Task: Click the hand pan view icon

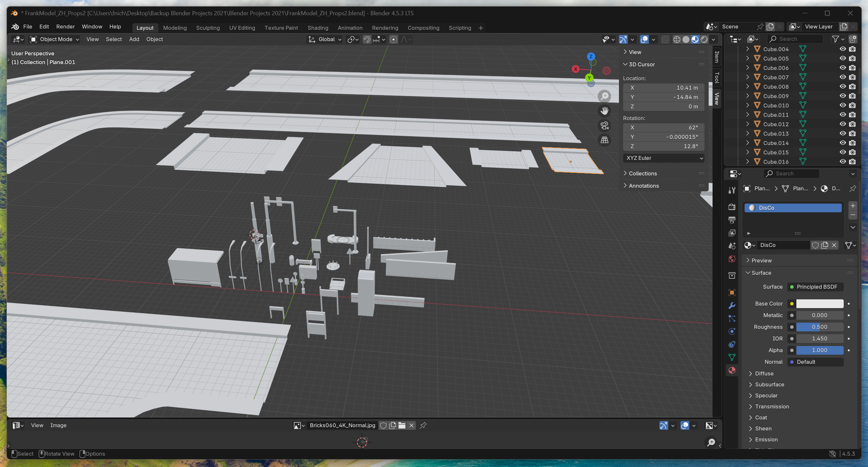Action: tap(604, 111)
